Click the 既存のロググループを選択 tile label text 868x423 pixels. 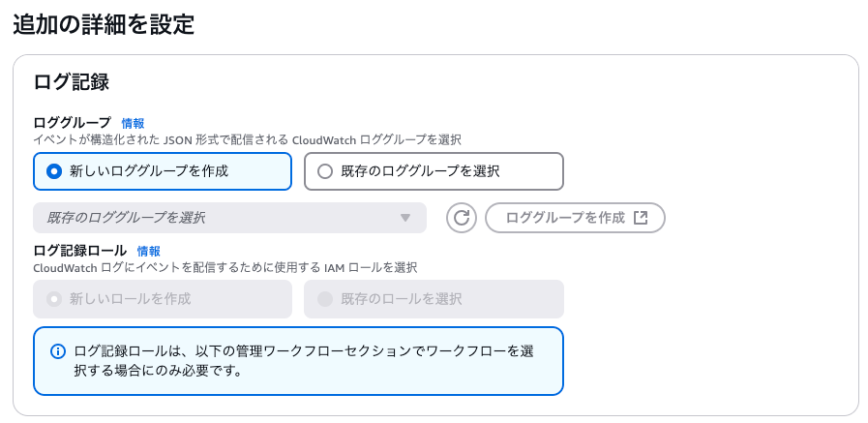pyautogui.click(x=420, y=171)
